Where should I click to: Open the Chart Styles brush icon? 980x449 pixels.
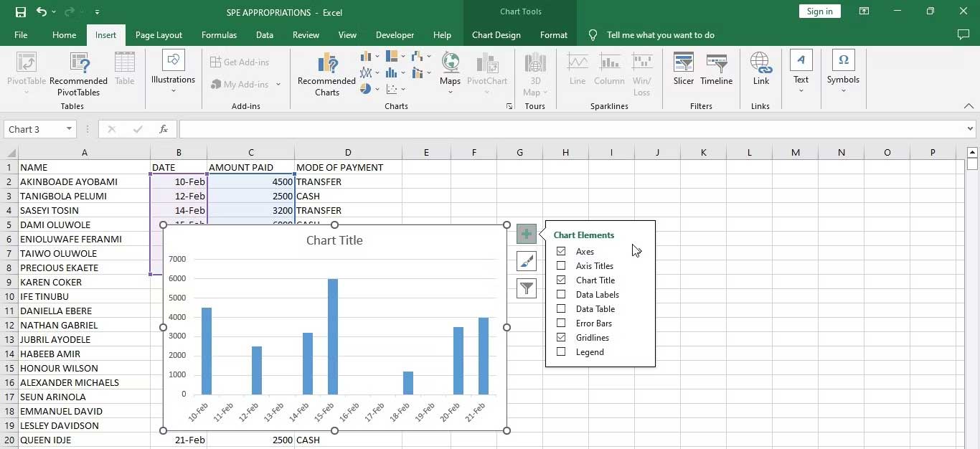[527, 261]
